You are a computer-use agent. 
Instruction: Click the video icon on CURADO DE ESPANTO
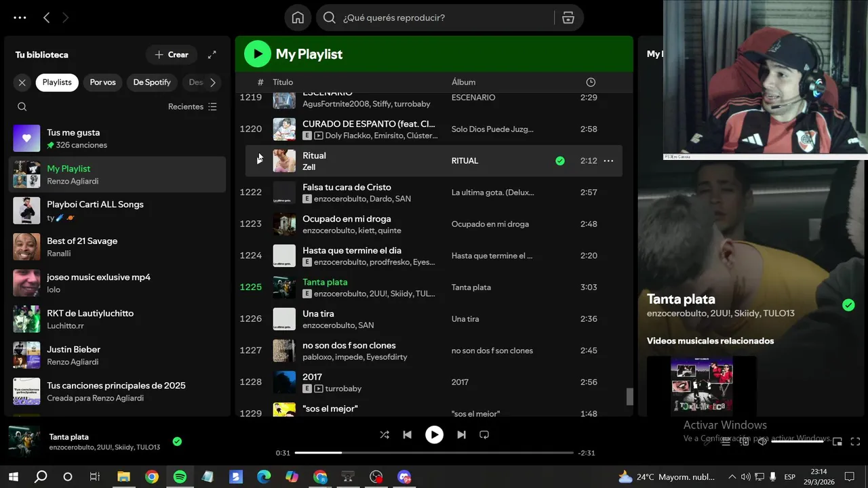coord(319,136)
